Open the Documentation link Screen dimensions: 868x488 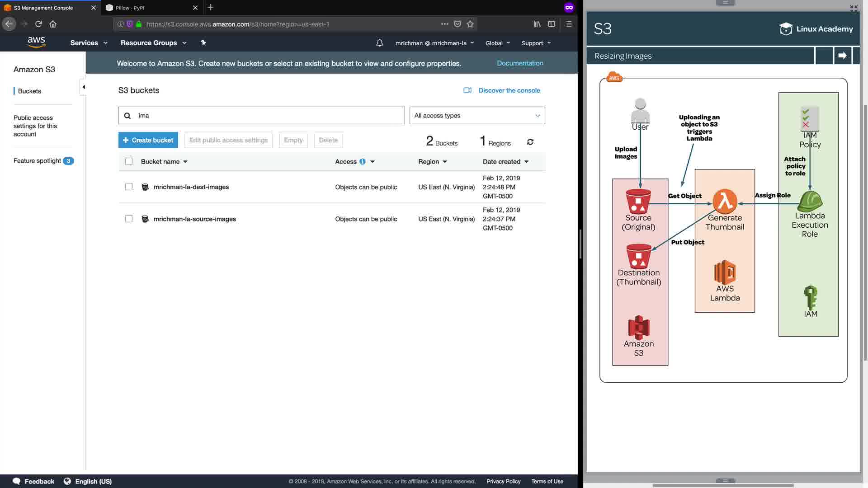(520, 63)
